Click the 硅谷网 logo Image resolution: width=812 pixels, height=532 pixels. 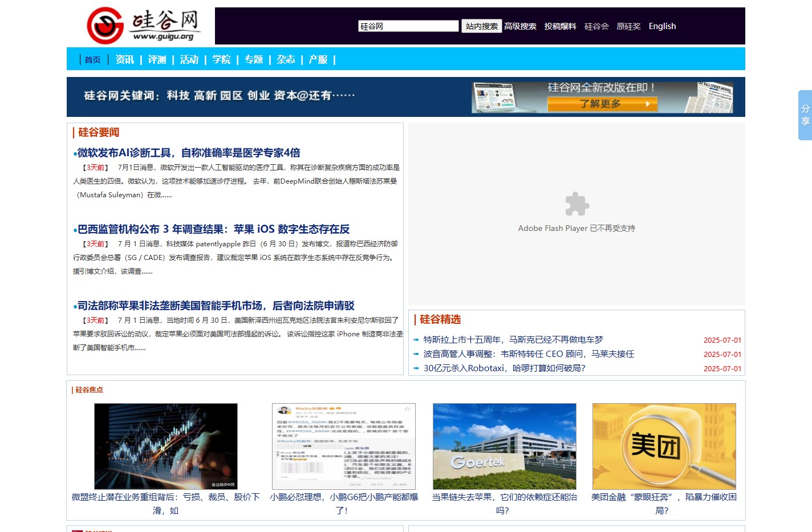pyautogui.click(x=144, y=26)
